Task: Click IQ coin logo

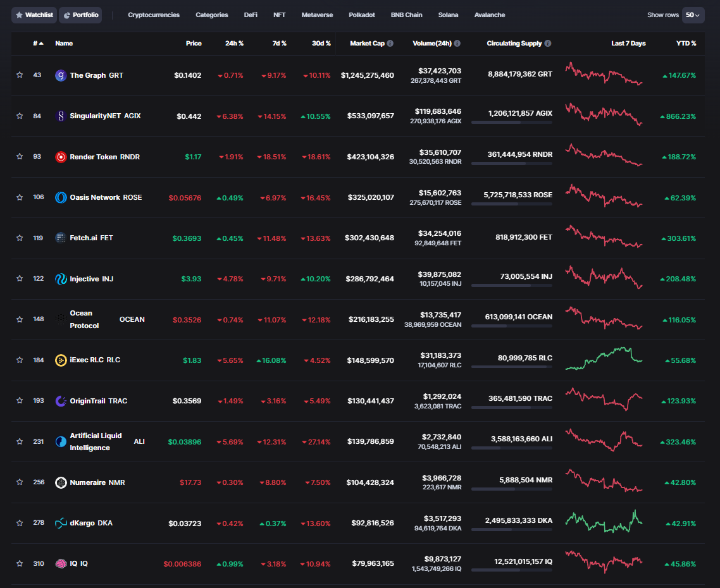Action: pyautogui.click(x=61, y=564)
